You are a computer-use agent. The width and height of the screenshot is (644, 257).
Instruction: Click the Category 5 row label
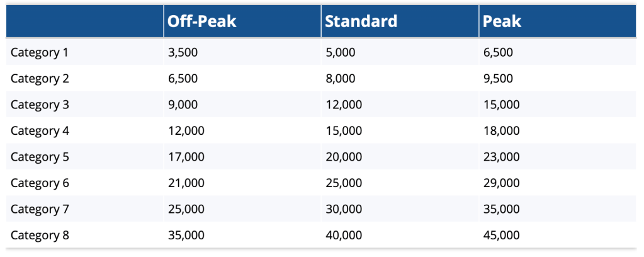[40, 157]
